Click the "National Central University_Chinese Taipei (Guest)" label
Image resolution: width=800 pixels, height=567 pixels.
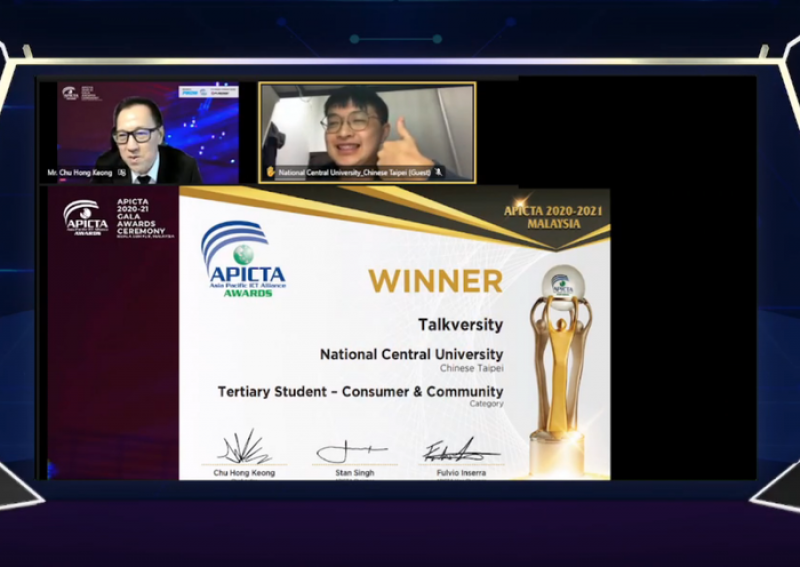coord(355,172)
